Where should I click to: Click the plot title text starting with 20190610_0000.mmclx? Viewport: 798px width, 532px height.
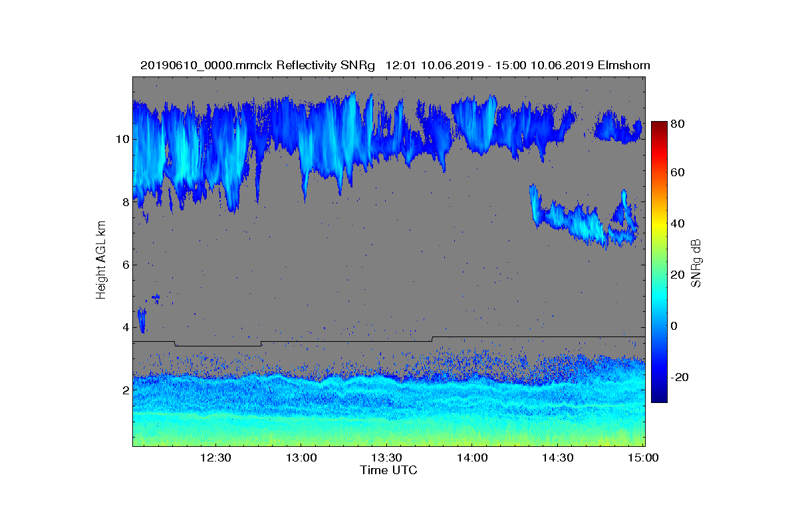pos(395,65)
